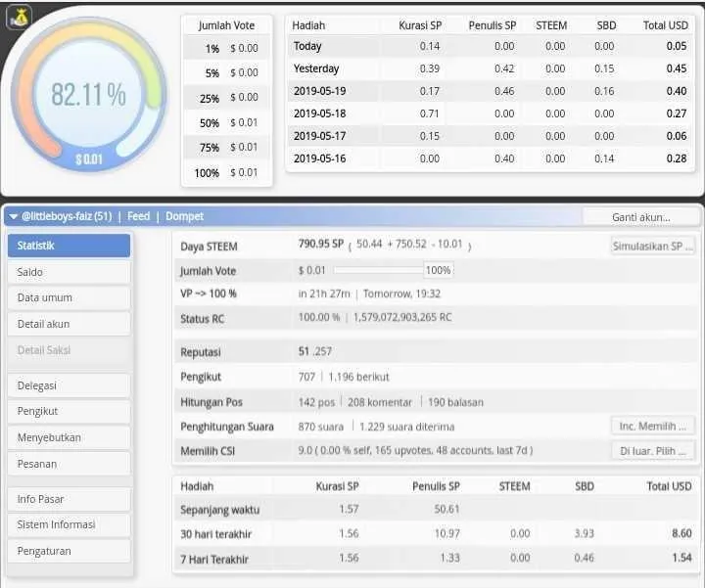
Task: Click the 208 komentar count
Action: 380,402
